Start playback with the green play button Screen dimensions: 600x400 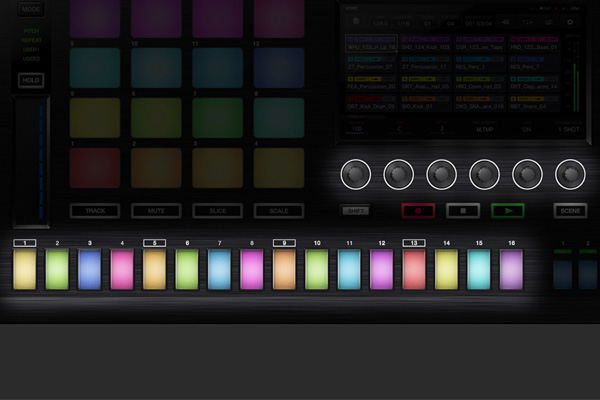point(508,211)
